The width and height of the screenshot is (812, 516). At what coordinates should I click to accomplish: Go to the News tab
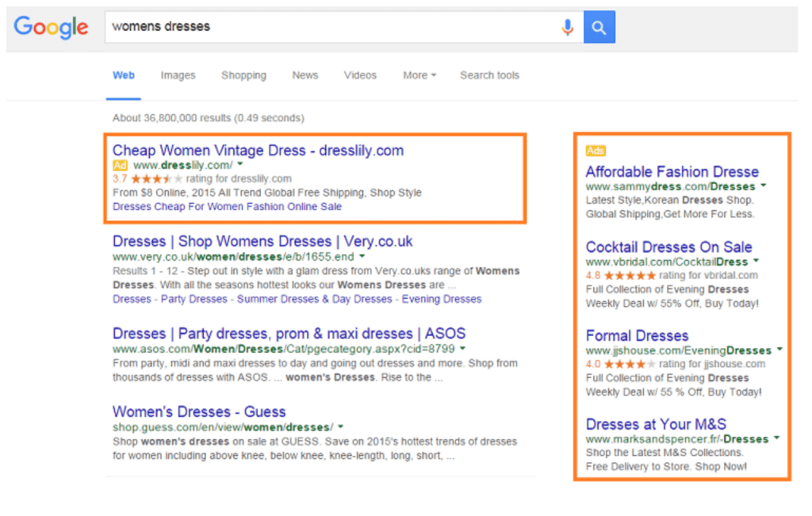[x=305, y=75]
